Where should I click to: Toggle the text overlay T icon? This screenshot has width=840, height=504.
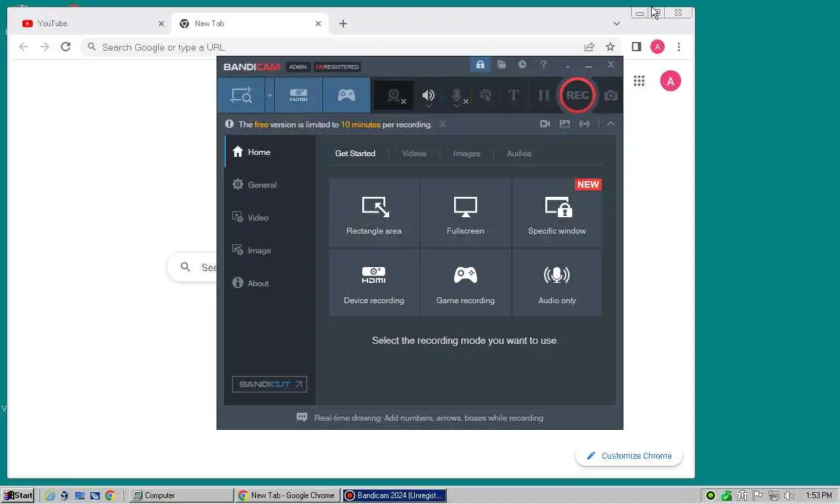click(x=514, y=95)
